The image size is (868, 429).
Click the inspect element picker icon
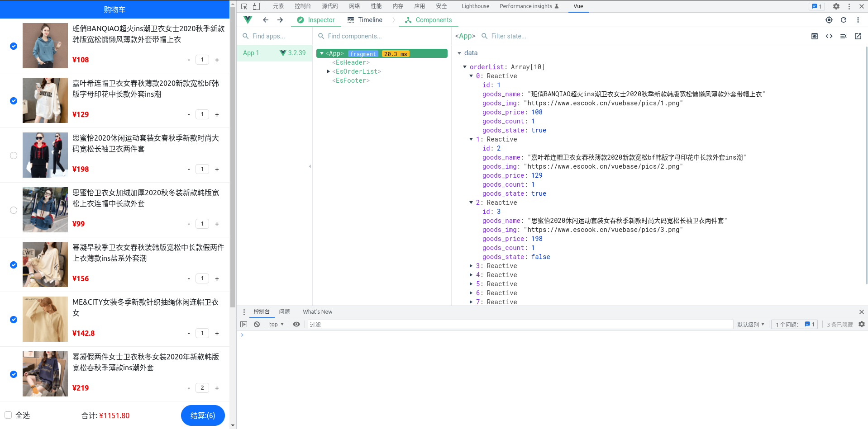click(x=244, y=6)
